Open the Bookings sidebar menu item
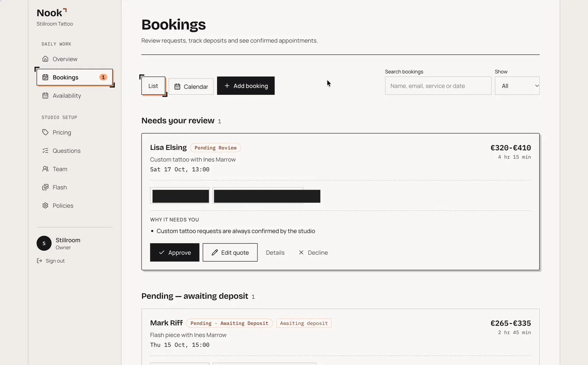Image resolution: width=588 pixels, height=365 pixels. click(75, 77)
